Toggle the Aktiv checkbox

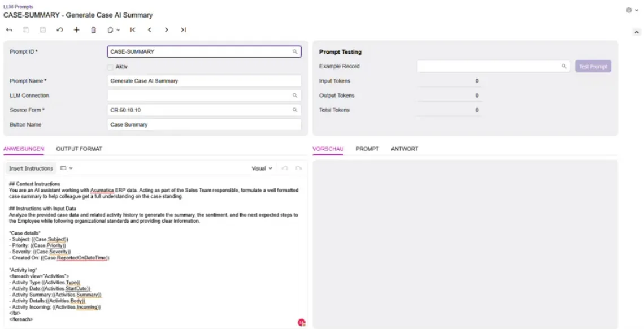coord(110,67)
